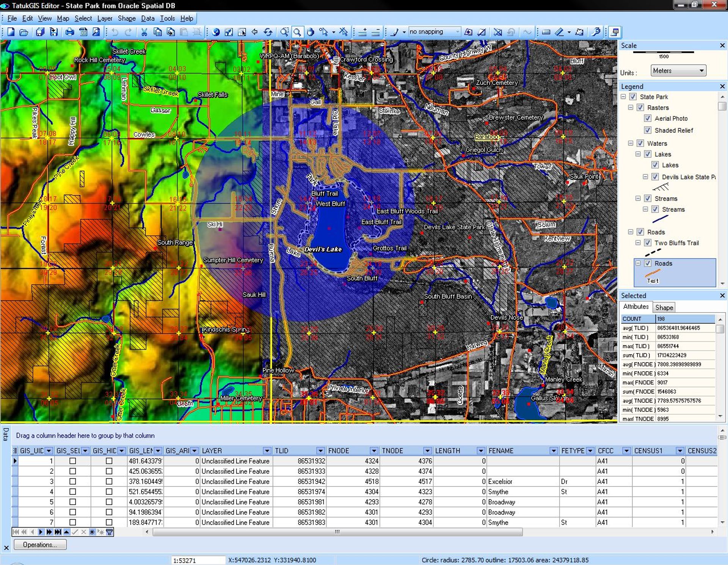
Task: Click the GIS_LEN value of row 3
Action: pos(146,481)
